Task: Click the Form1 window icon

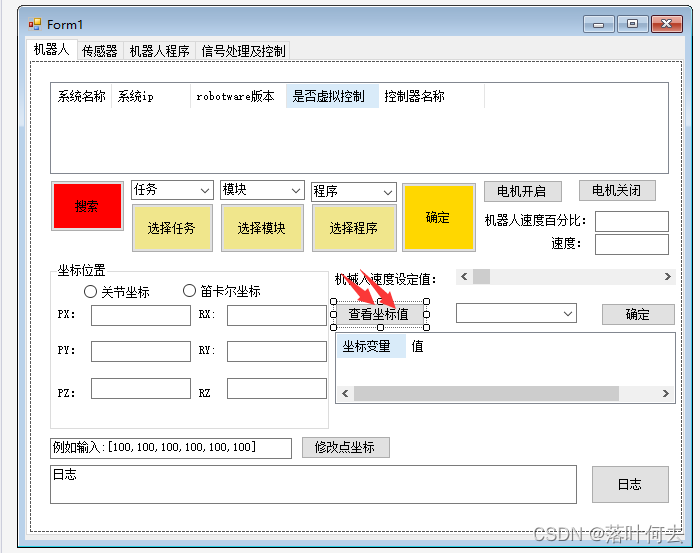Action: (x=35, y=24)
